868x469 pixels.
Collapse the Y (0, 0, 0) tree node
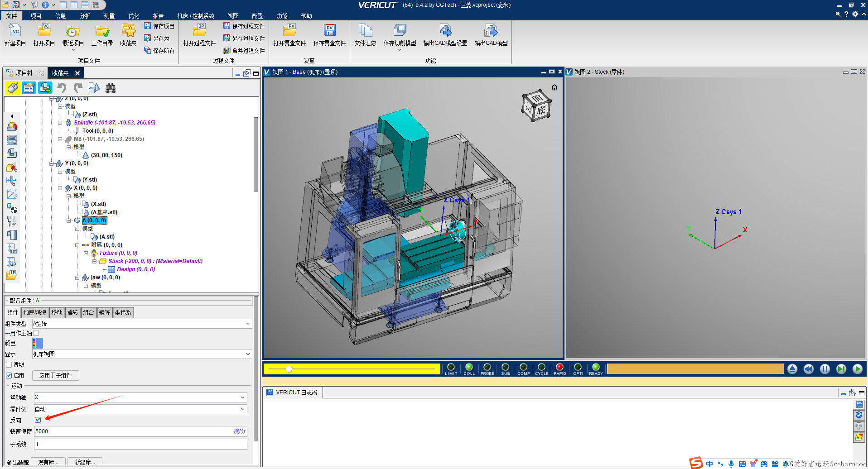(x=52, y=163)
